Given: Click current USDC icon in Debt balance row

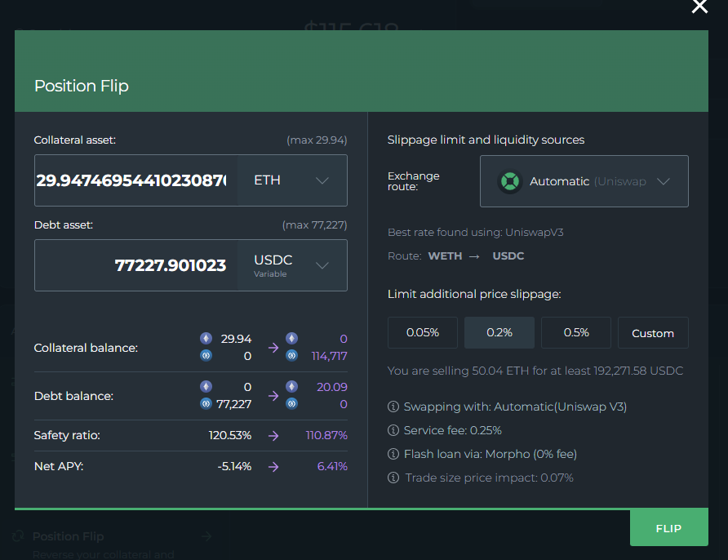Looking at the screenshot, I should coord(206,404).
